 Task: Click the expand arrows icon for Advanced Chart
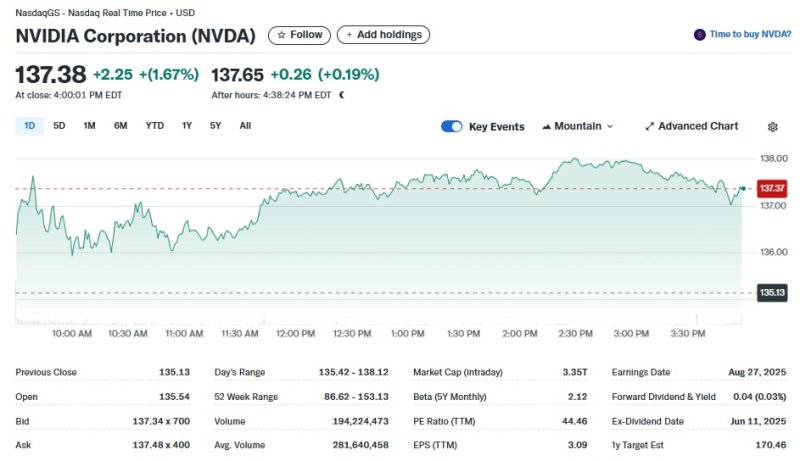coord(649,127)
